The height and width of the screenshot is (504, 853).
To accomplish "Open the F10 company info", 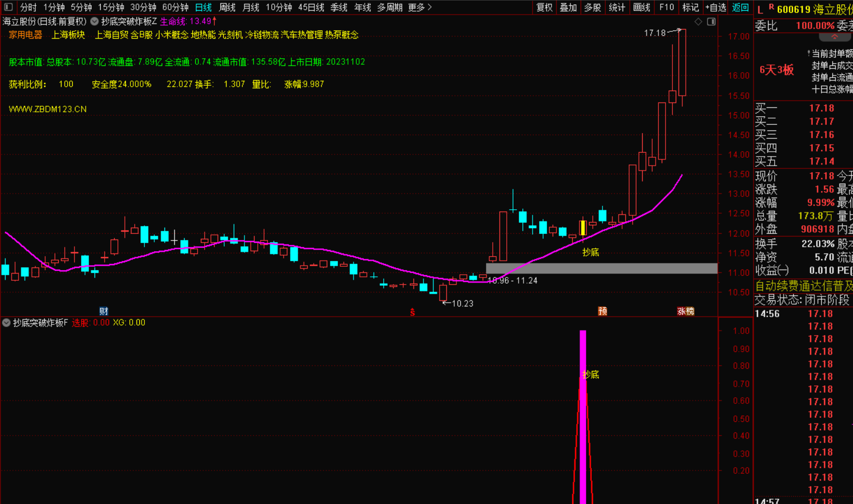I will click(666, 7).
